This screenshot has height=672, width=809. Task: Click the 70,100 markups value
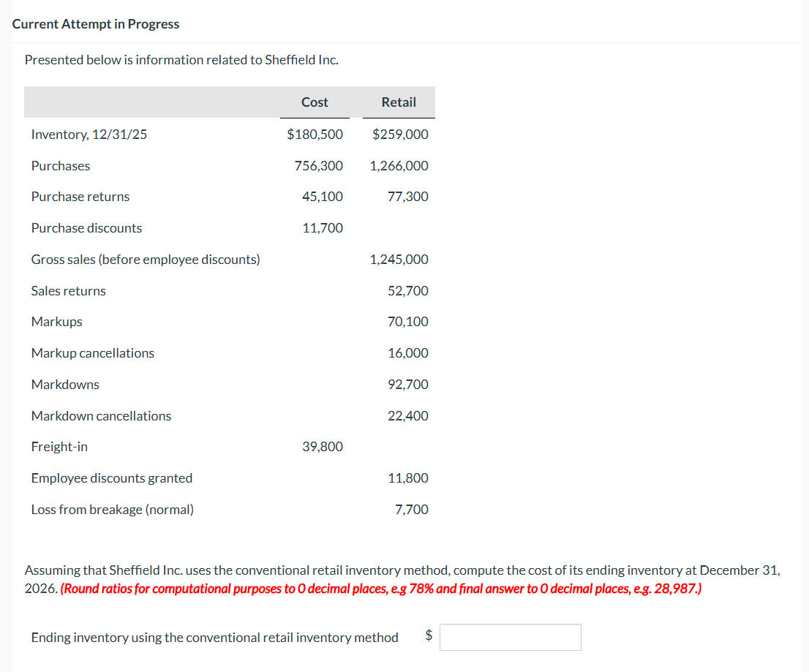coord(408,321)
